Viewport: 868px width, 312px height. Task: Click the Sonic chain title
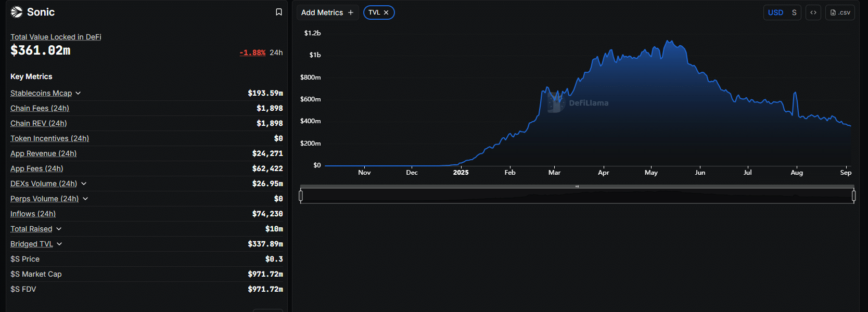pyautogui.click(x=41, y=12)
